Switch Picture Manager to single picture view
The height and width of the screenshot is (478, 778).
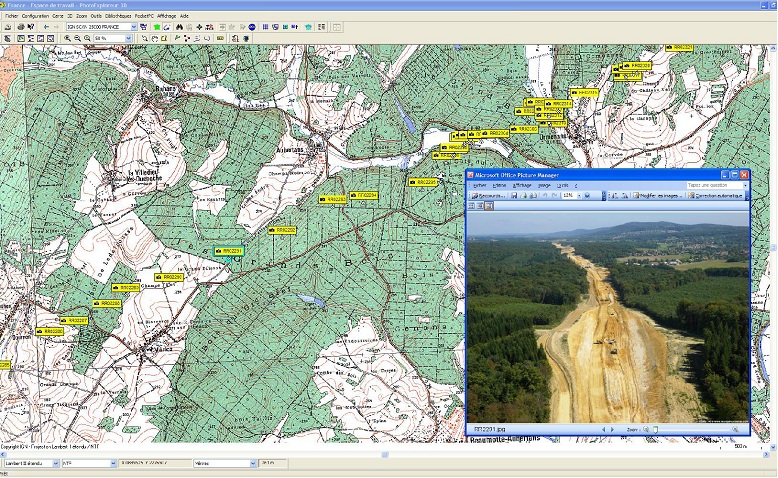click(489, 206)
